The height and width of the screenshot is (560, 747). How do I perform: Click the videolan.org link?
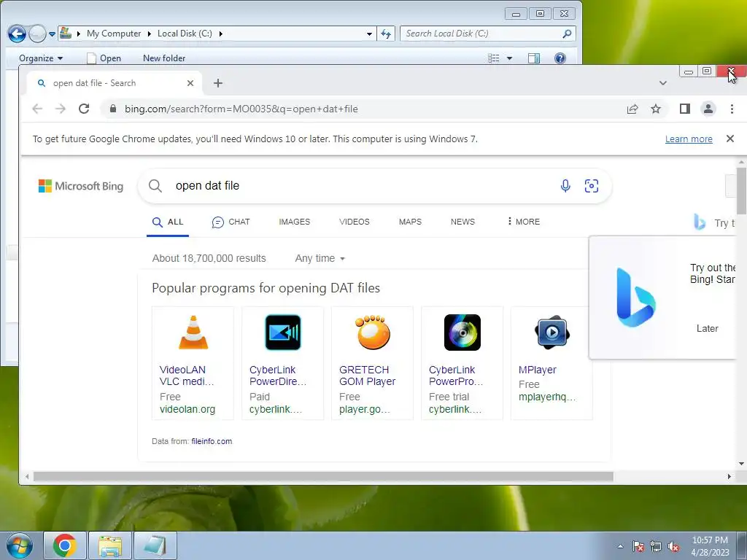tap(187, 409)
